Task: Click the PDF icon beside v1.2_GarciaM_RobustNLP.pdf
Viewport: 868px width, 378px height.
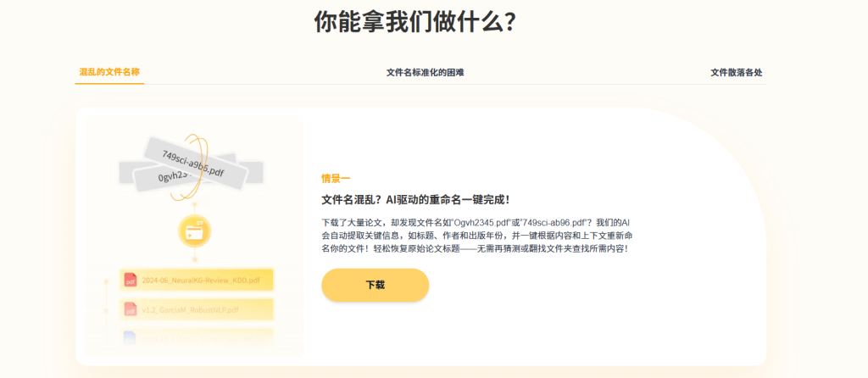Action: pyautogui.click(x=131, y=309)
